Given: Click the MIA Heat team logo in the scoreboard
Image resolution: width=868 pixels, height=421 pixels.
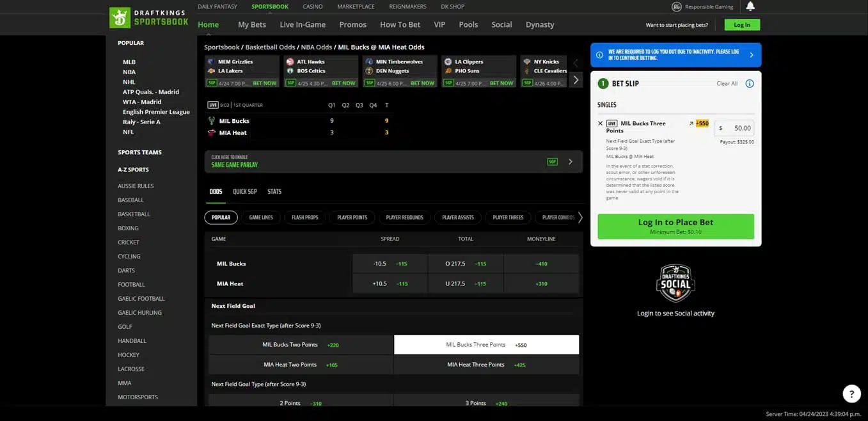Looking at the screenshot, I should [212, 132].
